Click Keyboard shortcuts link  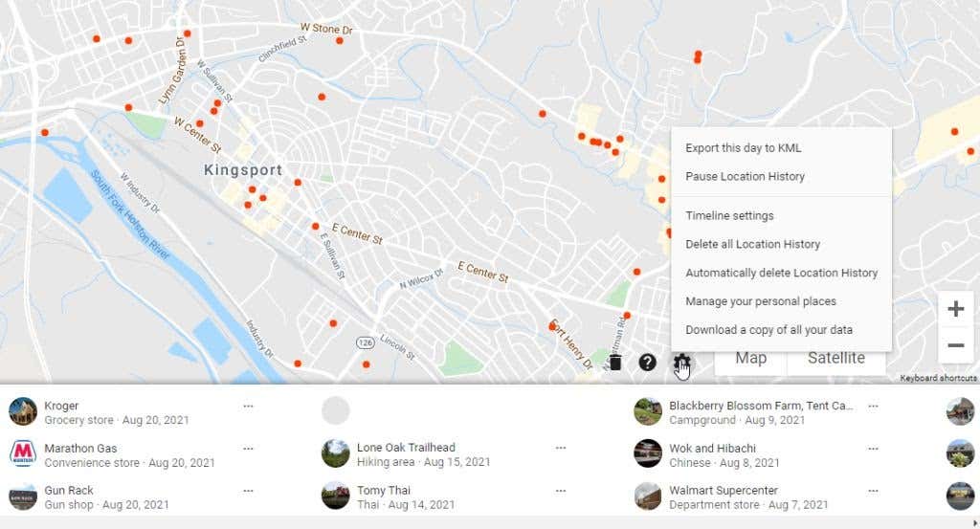938,378
